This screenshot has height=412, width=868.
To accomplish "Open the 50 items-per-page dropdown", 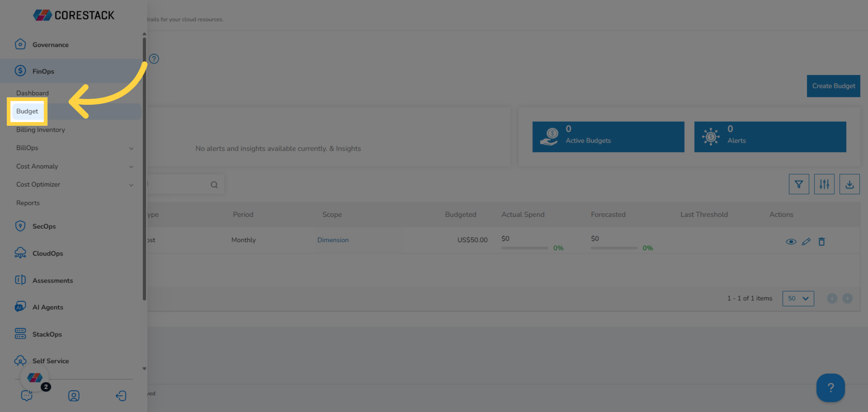I will click(798, 299).
